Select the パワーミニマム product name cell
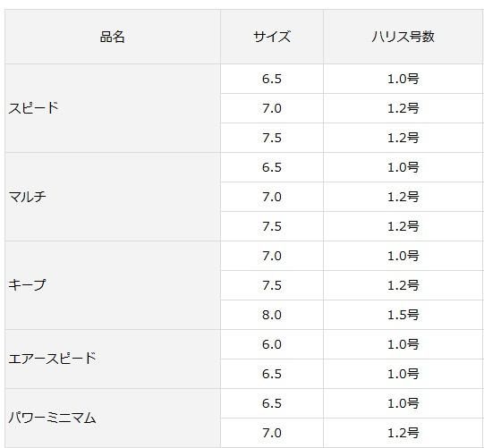This screenshot has height=448, width=484. pos(113,418)
